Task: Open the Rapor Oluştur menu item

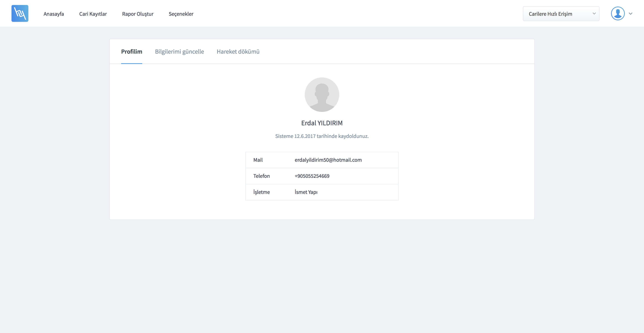Action: click(137, 14)
